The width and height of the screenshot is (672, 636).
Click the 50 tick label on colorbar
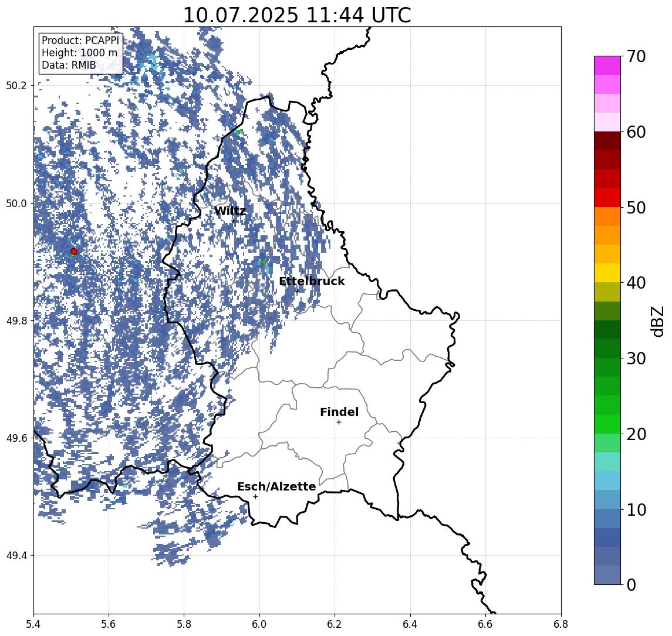click(636, 208)
